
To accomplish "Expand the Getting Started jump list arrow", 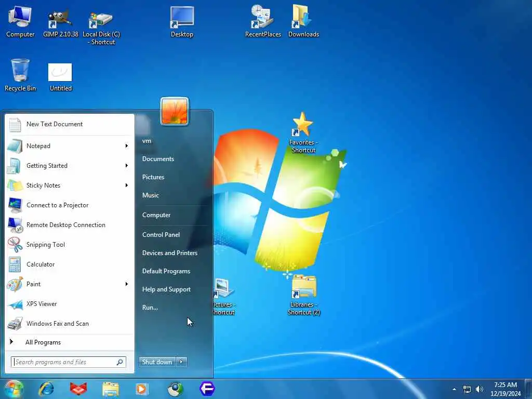I will pyautogui.click(x=127, y=166).
